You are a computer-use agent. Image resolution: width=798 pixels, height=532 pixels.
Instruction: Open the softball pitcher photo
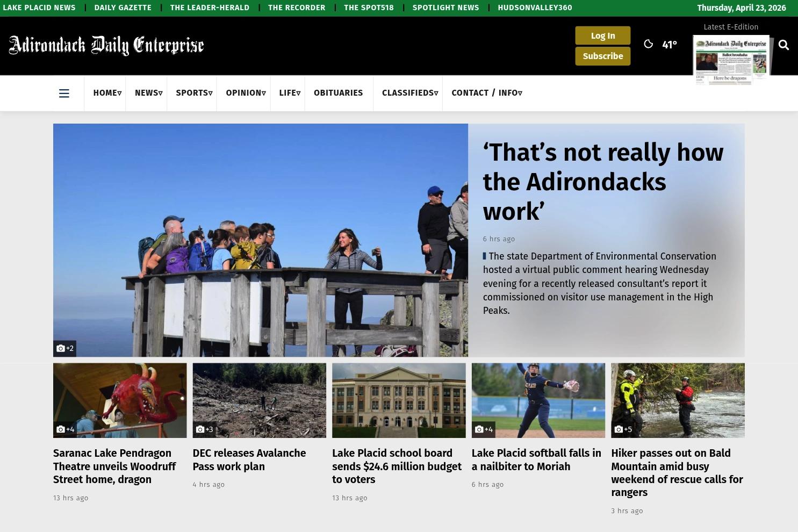(x=538, y=400)
